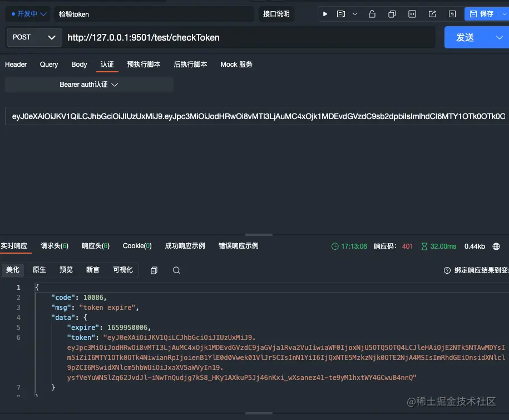Image resolution: width=509 pixels, height=420 pixels.
Task: Send the request with the 发送 button
Action: click(465, 37)
